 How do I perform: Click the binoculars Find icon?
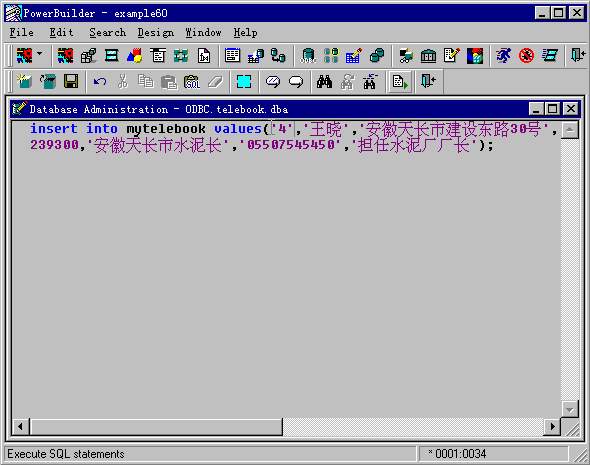324,81
